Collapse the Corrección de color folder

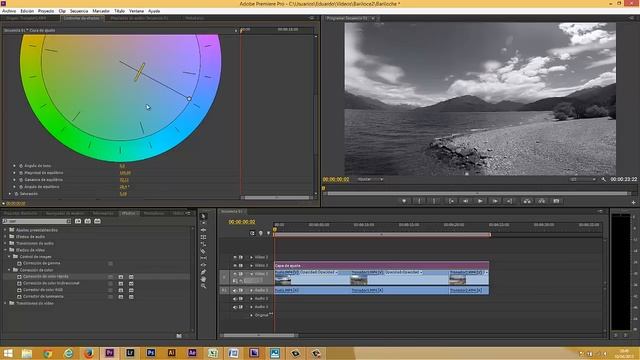tap(9, 270)
